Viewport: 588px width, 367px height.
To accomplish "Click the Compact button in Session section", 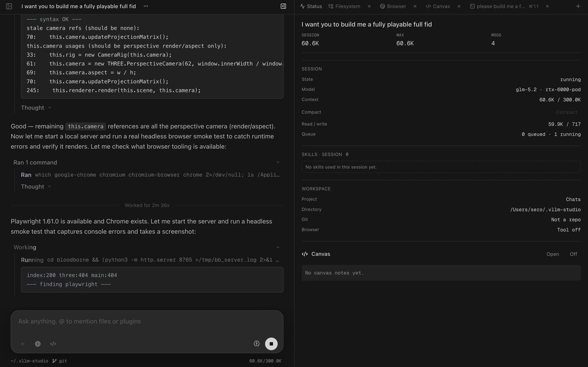I will [566, 112].
